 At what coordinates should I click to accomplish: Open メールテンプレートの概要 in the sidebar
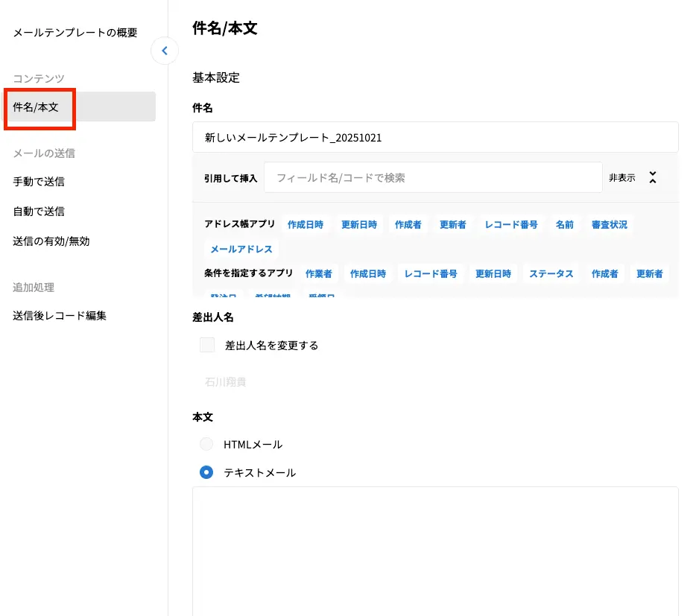[75, 33]
